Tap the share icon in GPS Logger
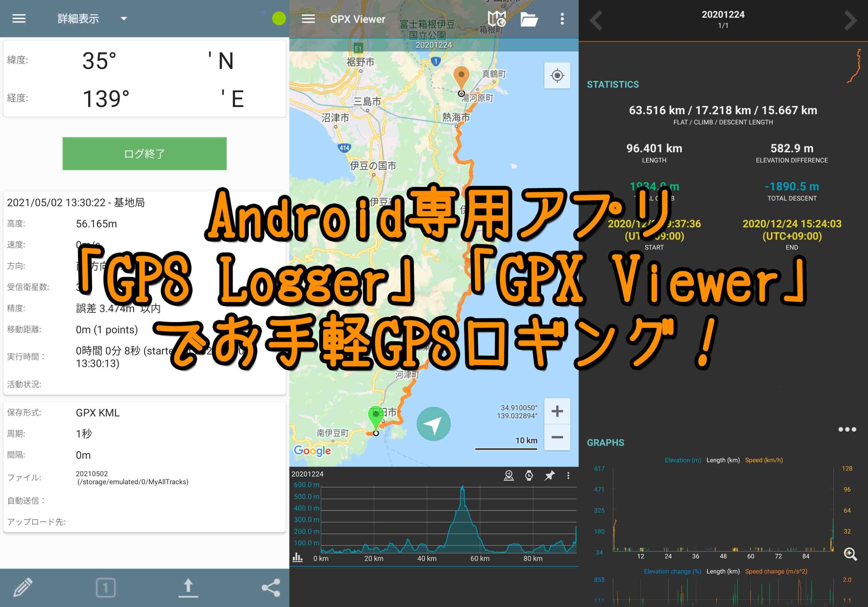 271,588
